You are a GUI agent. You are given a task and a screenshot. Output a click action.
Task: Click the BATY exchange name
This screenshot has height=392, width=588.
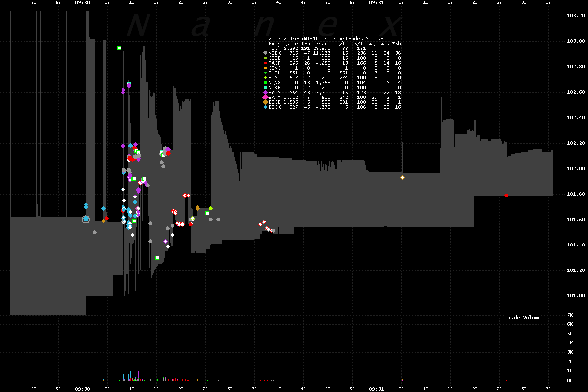[x=275, y=97]
